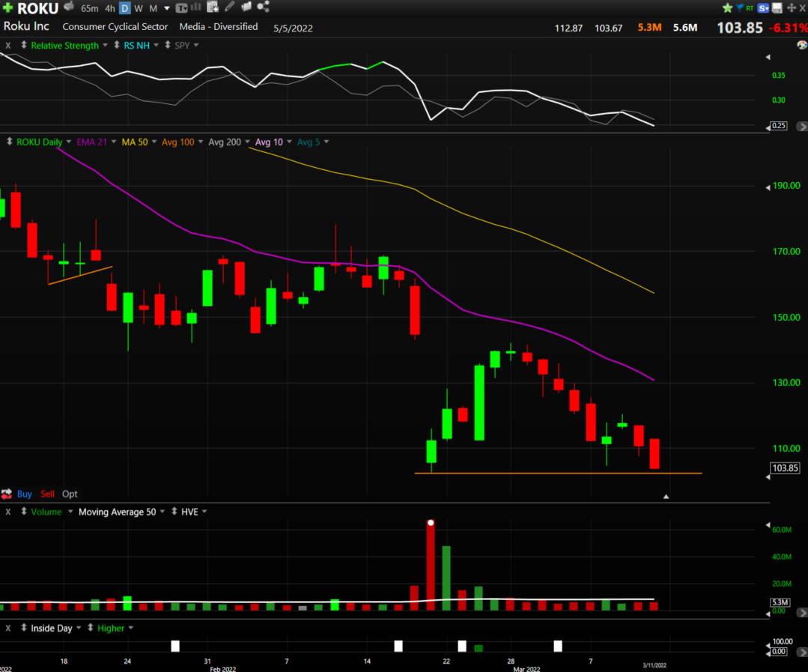This screenshot has width=808, height=672.
Task: Click the Consumer Cyclical Sector label
Action: click(x=115, y=26)
